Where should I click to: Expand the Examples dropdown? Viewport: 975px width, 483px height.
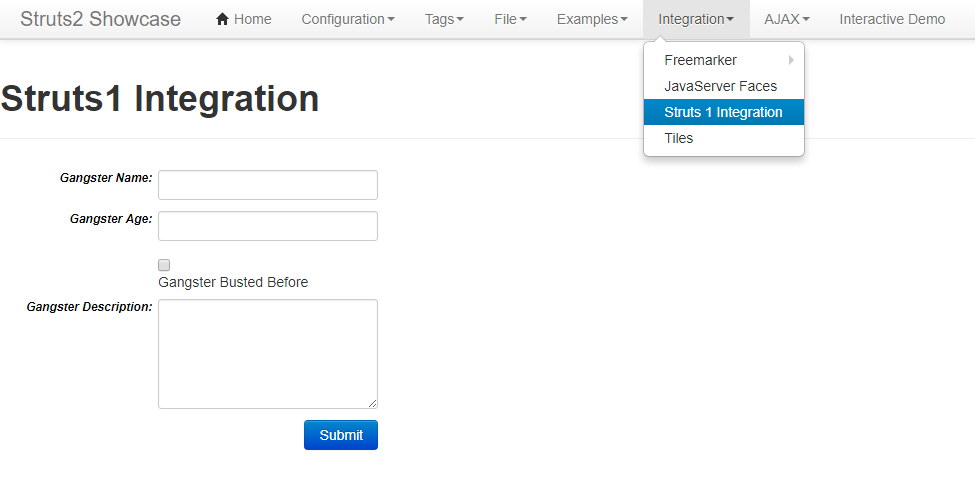pyautogui.click(x=592, y=19)
